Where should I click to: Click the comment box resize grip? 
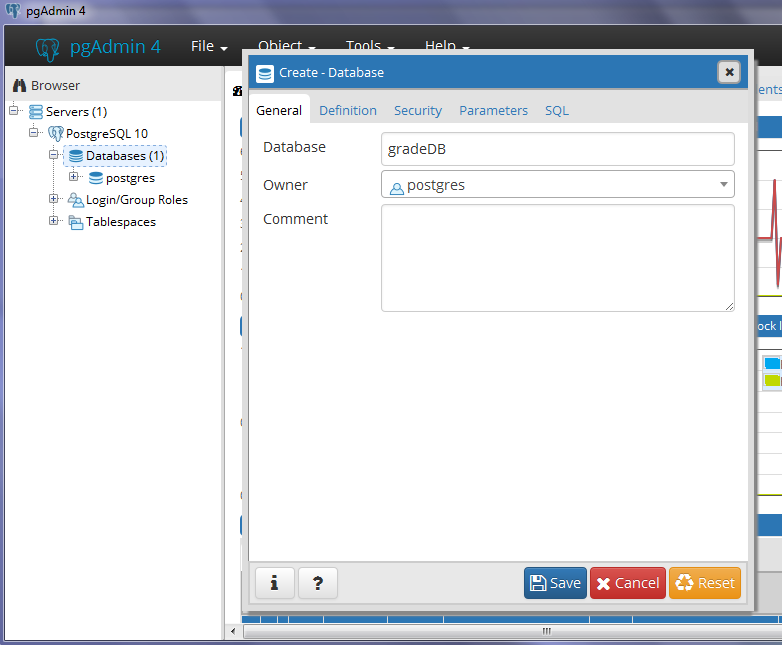(729, 306)
